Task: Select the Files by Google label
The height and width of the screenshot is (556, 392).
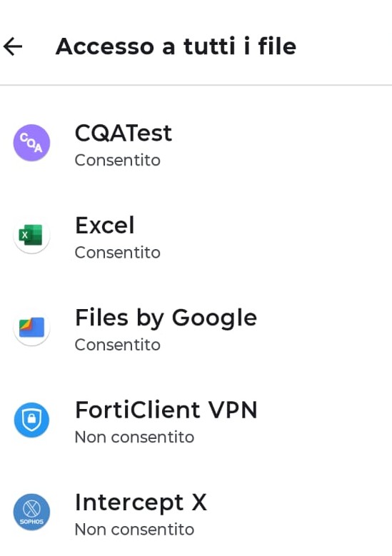Action: click(x=166, y=319)
